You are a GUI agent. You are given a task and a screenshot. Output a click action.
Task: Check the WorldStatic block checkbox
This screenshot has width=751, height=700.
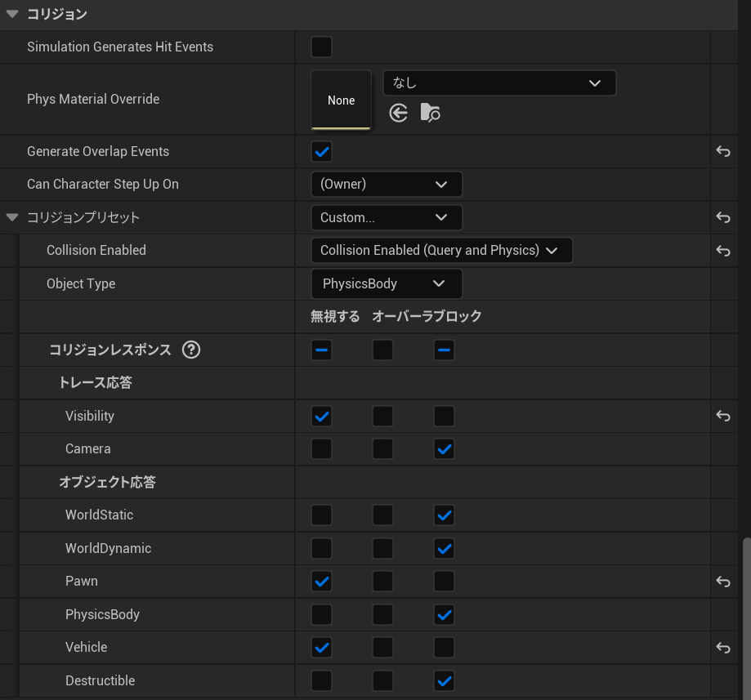(444, 515)
